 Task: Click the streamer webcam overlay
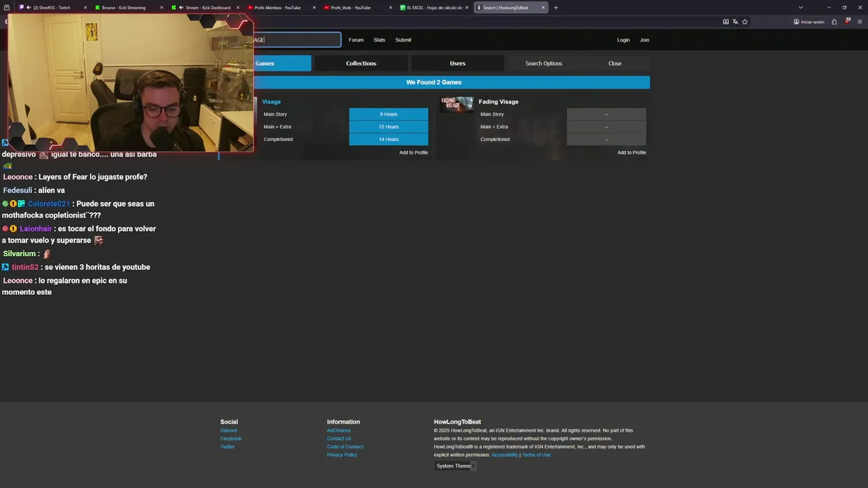[130, 83]
